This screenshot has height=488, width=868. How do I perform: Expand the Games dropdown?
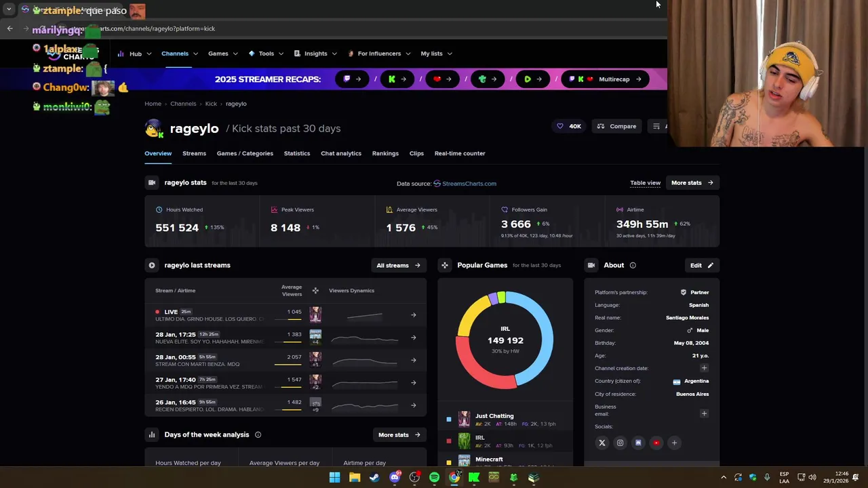tap(222, 54)
